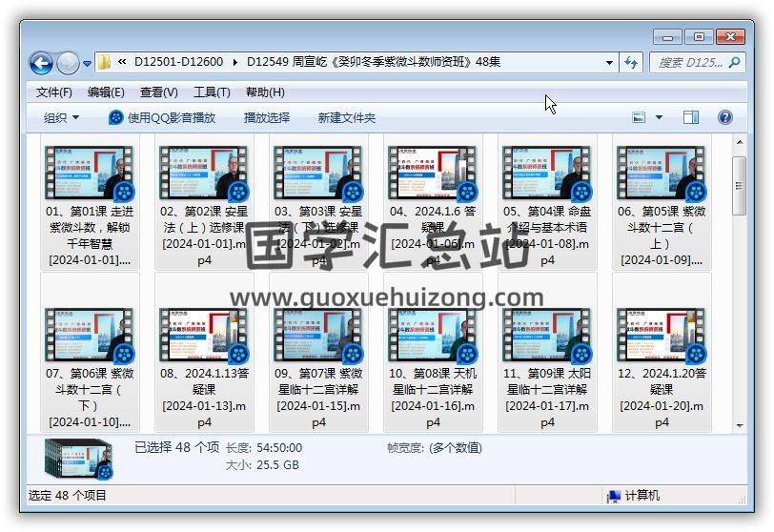The image size is (774, 532).
Task: Click the folder icon in address bar
Action: tap(105, 63)
